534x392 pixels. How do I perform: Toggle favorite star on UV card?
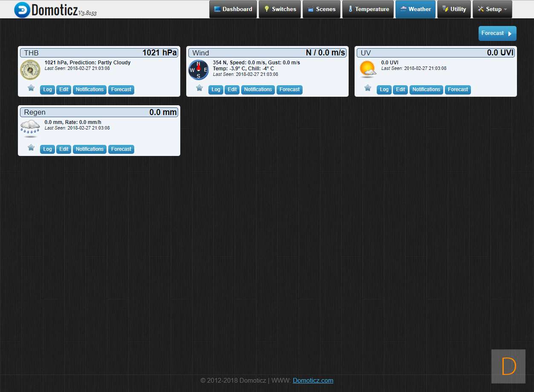click(x=368, y=88)
